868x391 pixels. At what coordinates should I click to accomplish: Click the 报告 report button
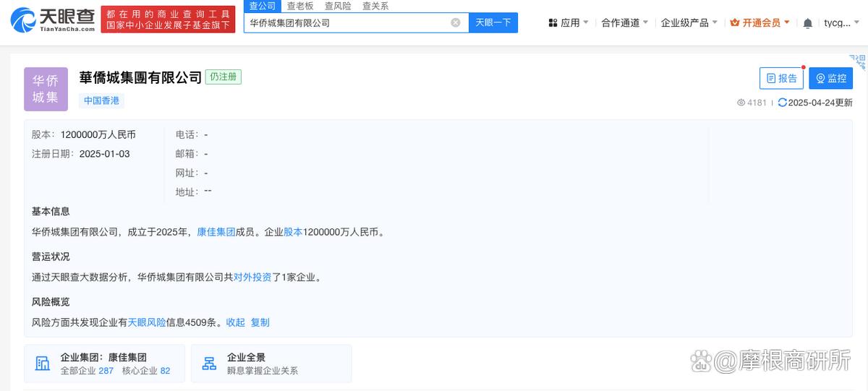(781, 78)
